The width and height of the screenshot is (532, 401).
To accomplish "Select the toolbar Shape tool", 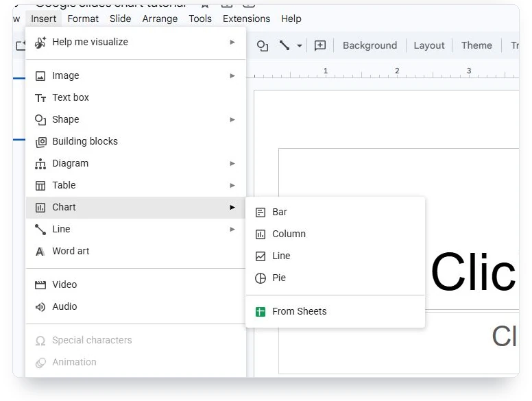I will [x=263, y=45].
